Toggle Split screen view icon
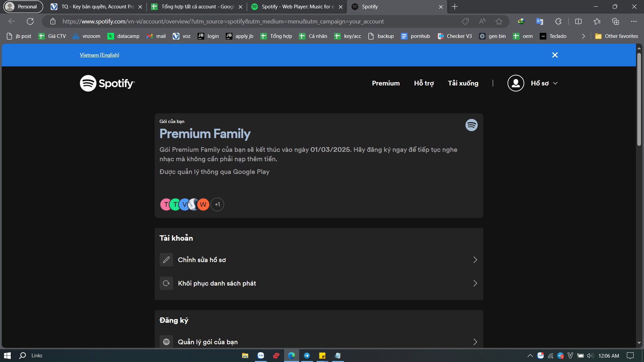This screenshot has width=644, height=362. [x=578, y=21]
